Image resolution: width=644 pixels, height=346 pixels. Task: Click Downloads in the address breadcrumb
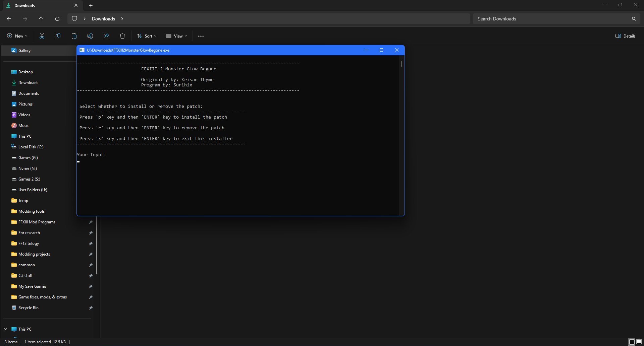pyautogui.click(x=103, y=19)
